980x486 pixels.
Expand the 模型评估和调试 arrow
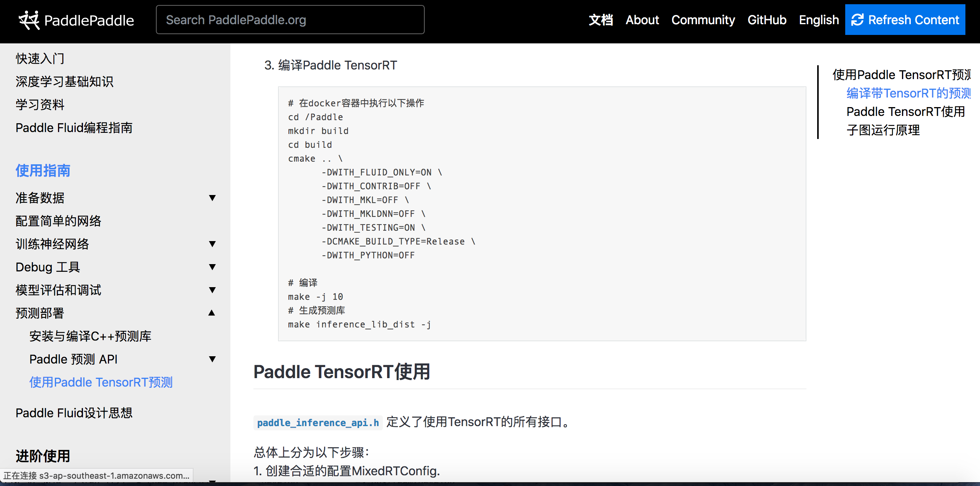pos(212,290)
